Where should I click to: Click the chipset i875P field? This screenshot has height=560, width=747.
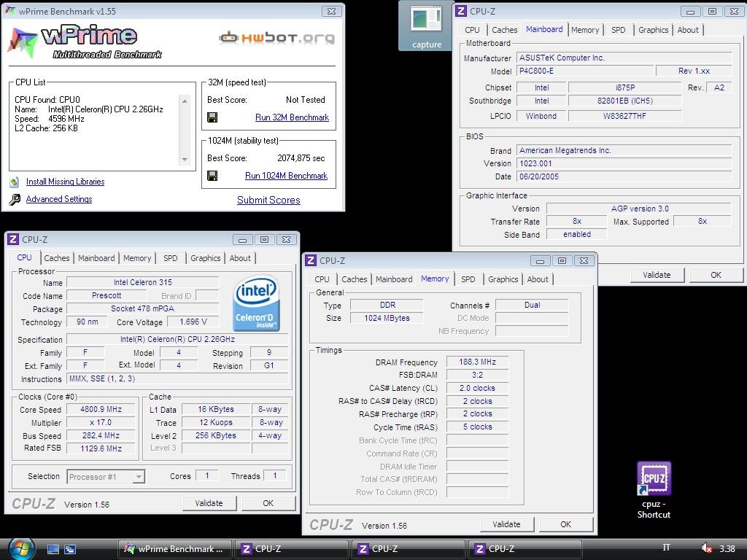pos(624,87)
